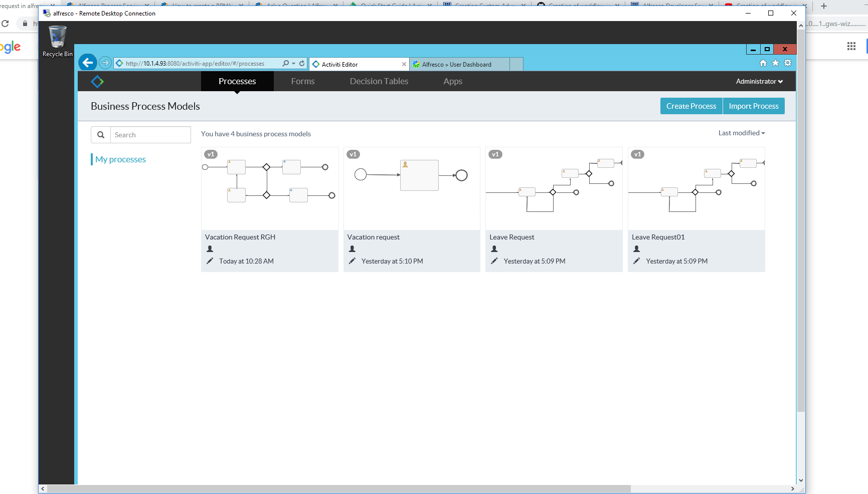This screenshot has width=868, height=494.
Task: Open browser tools gear icon
Action: (x=788, y=63)
